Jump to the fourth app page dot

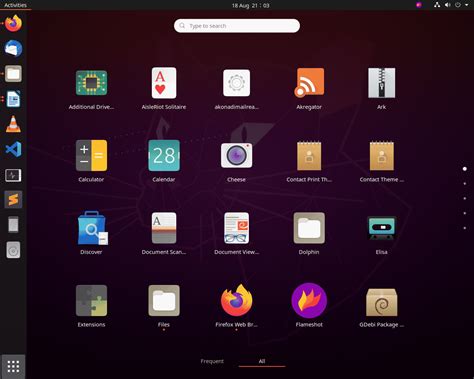click(465, 213)
